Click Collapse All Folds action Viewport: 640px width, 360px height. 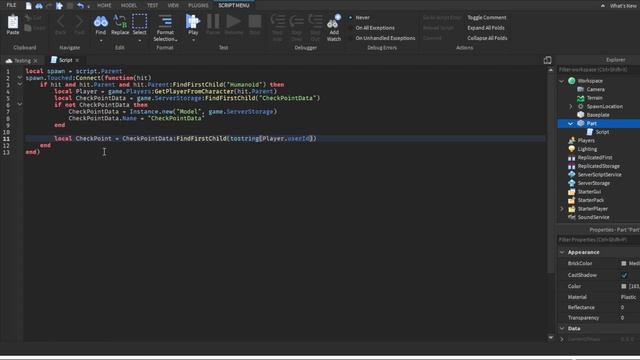tap(487, 38)
